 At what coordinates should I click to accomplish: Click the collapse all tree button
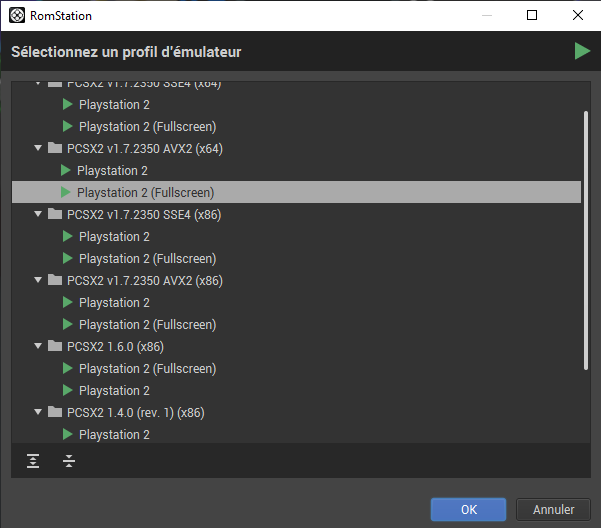coord(69,461)
